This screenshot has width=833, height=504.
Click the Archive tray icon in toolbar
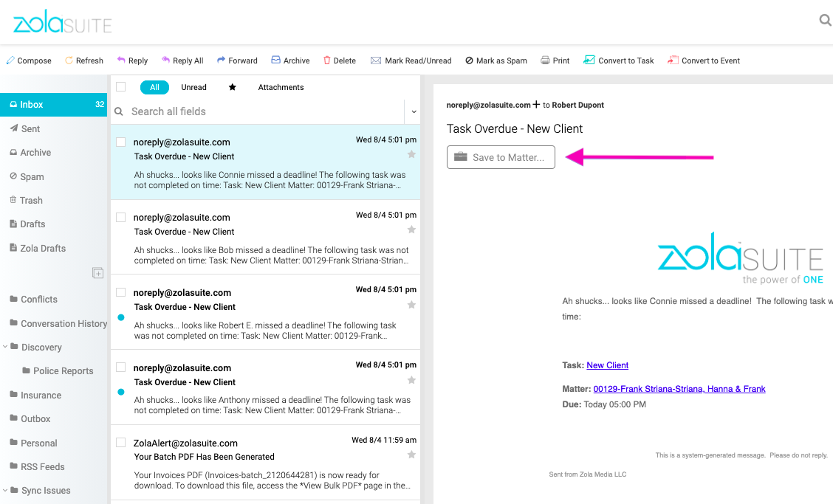(x=275, y=60)
